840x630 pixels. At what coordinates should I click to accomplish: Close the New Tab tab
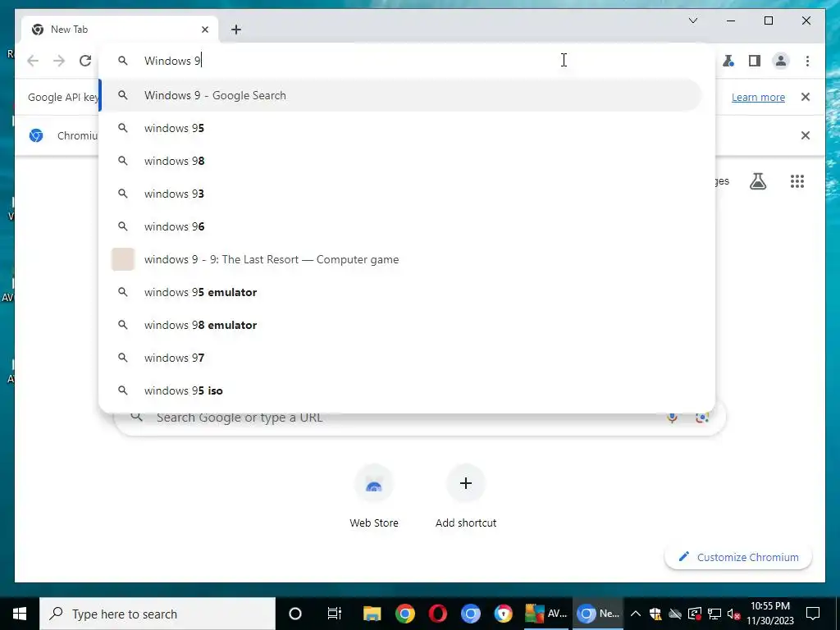coord(204,30)
